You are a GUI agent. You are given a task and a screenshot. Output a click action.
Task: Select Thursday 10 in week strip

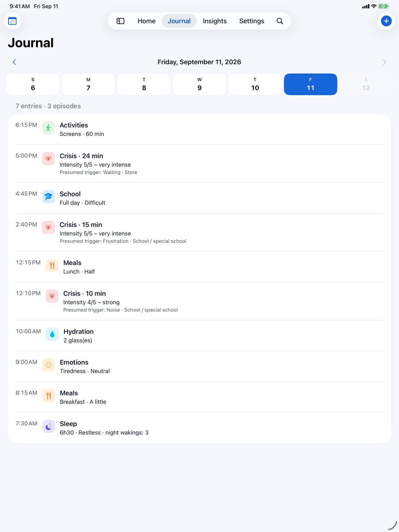[x=255, y=84]
